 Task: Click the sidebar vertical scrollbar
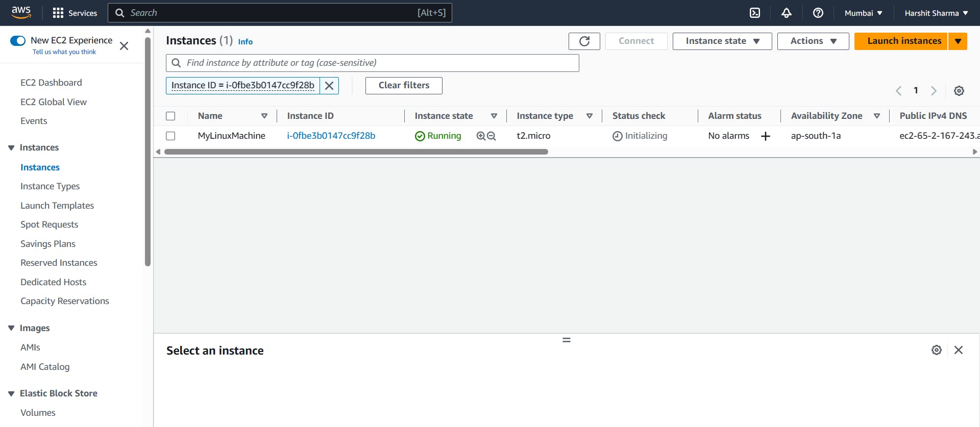(148, 152)
